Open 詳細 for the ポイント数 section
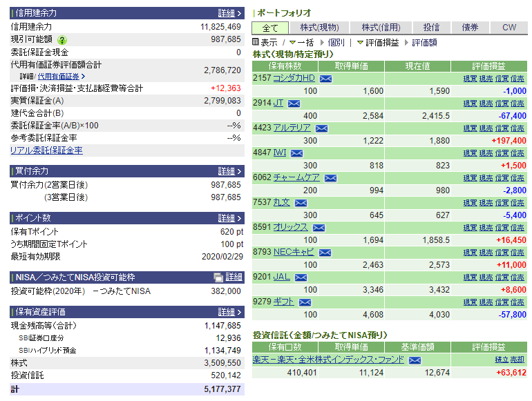Image resolution: width=532 pixels, height=401 pixels. [229, 218]
